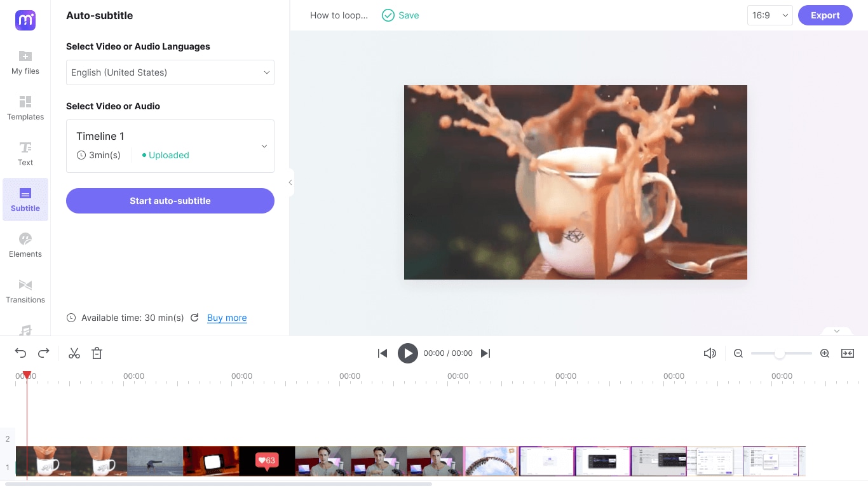This screenshot has height=488, width=868.
Task: Click the Export button
Action: click(825, 15)
